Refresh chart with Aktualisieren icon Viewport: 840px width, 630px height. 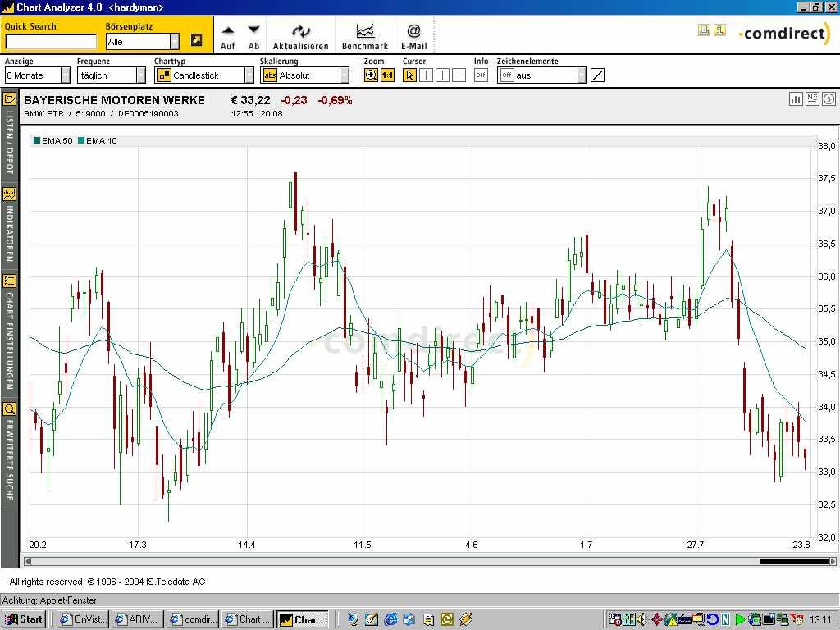[300, 32]
